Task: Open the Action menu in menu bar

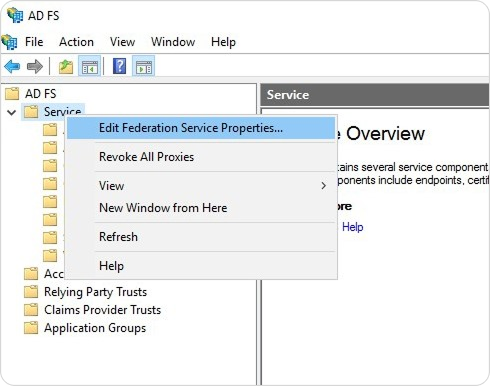Action: tap(76, 42)
